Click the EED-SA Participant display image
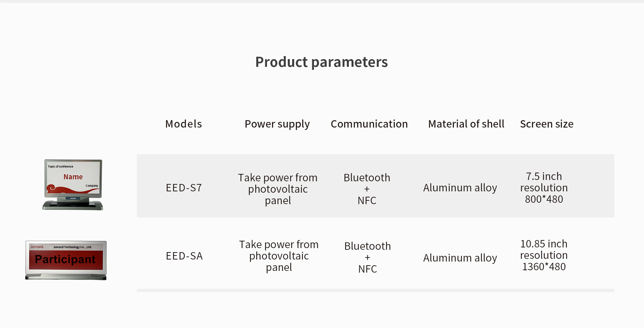The image size is (644, 328). click(66, 260)
